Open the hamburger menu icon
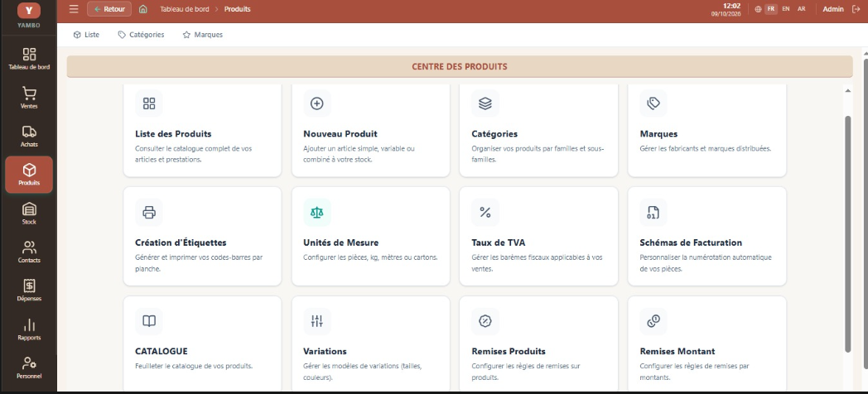The image size is (868, 394). [74, 9]
